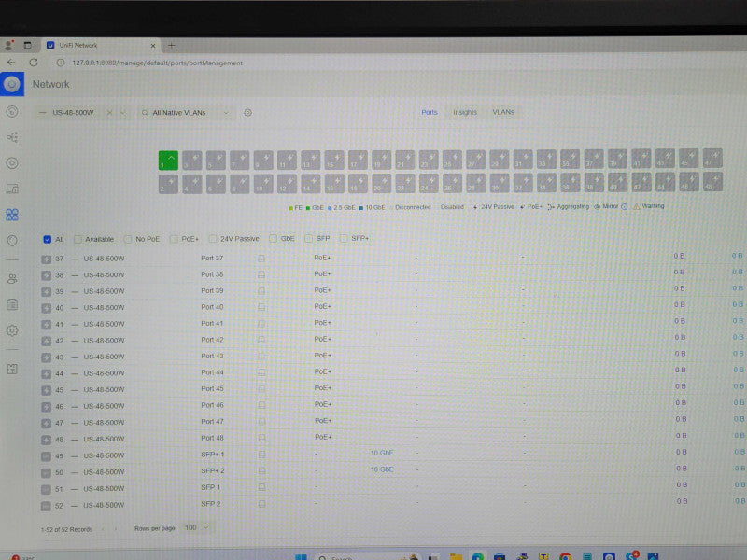The width and height of the screenshot is (747, 560).
Task: Open the Settings gear in the sidebar
Action: [12, 330]
